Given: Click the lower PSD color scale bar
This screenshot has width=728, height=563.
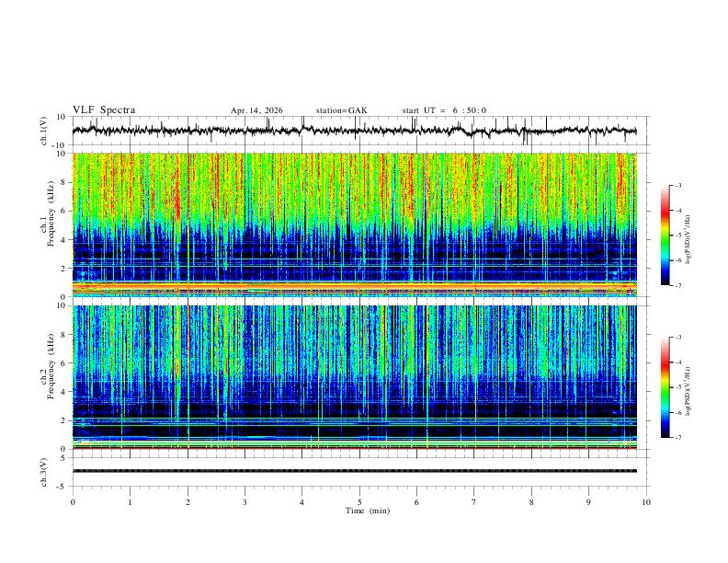Looking at the screenshot, I should (665, 387).
